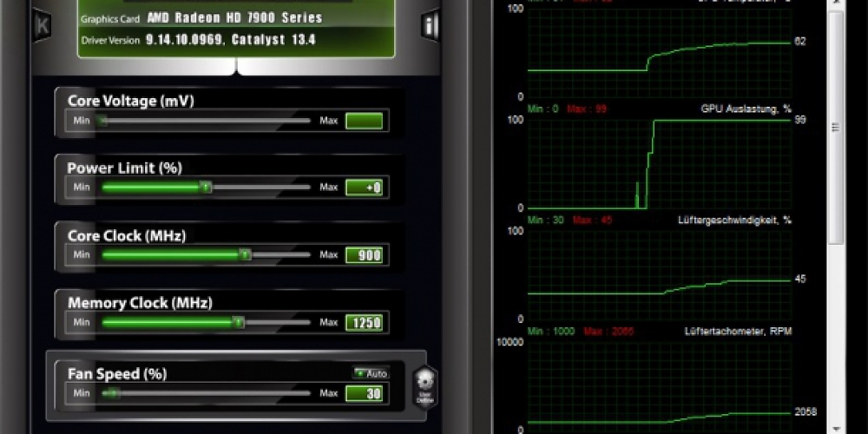The image size is (868, 434).
Task: Click the "Lüftergeschwindigkeit, %" graph label
Action: tap(735, 220)
